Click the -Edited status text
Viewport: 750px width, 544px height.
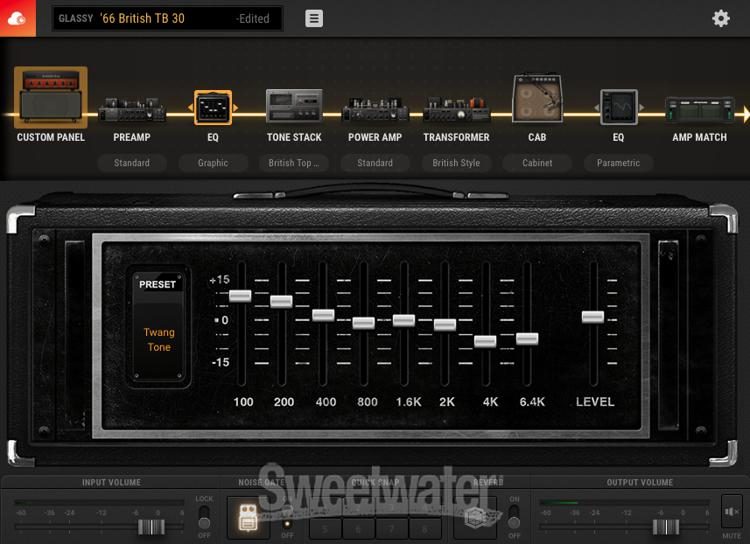coord(253,19)
